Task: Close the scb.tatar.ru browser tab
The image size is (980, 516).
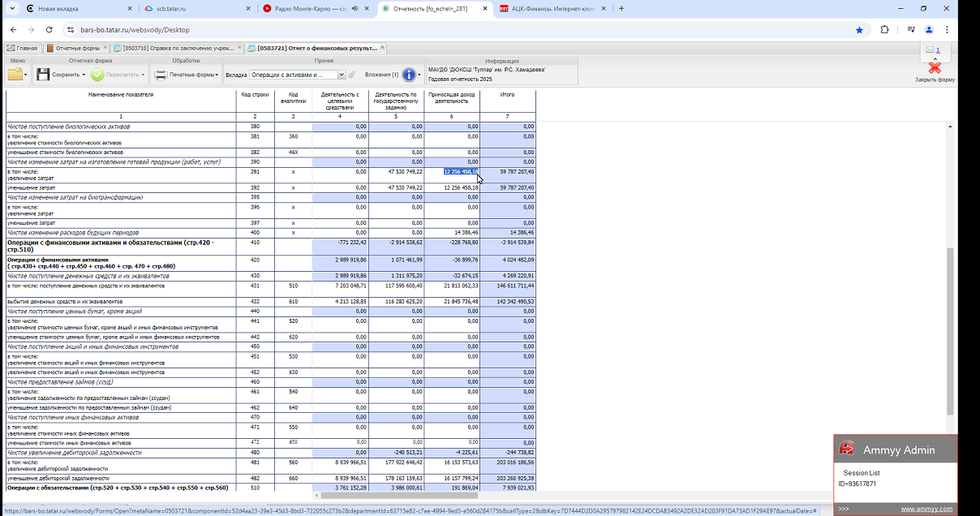Action: (248, 8)
